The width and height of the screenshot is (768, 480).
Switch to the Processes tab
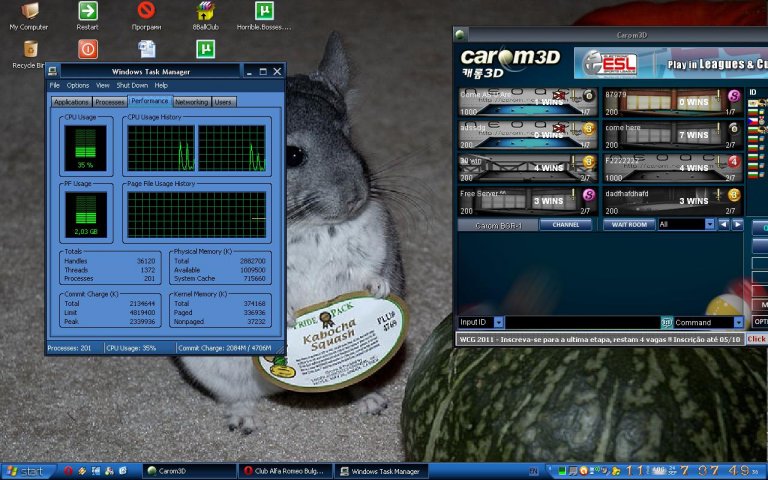tap(110, 102)
